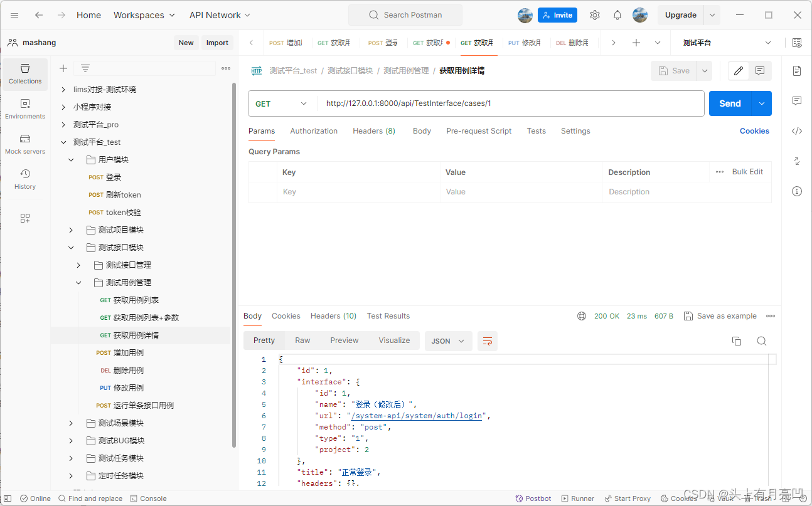Switch to the Visualize response view

click(394, 340)
